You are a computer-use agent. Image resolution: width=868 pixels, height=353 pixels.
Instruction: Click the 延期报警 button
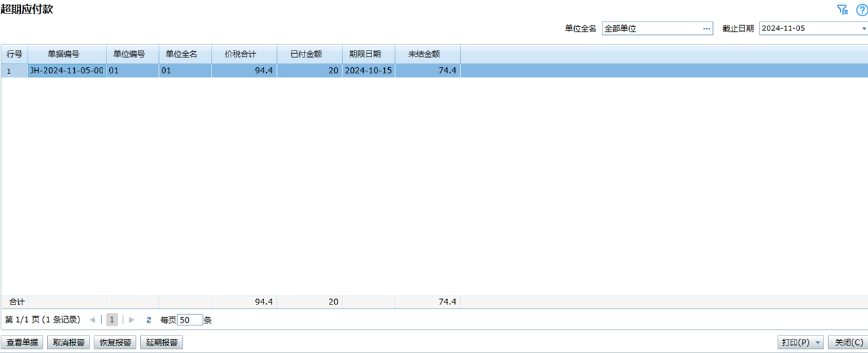[162, 343]
